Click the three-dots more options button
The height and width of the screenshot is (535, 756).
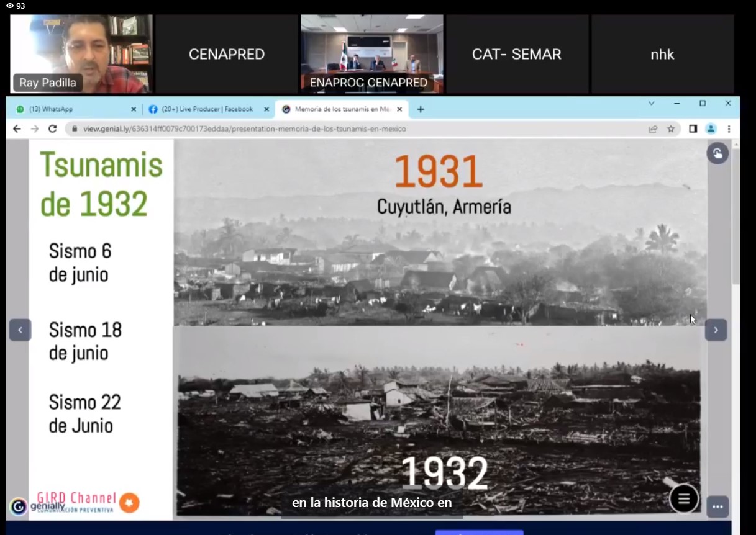717,506
